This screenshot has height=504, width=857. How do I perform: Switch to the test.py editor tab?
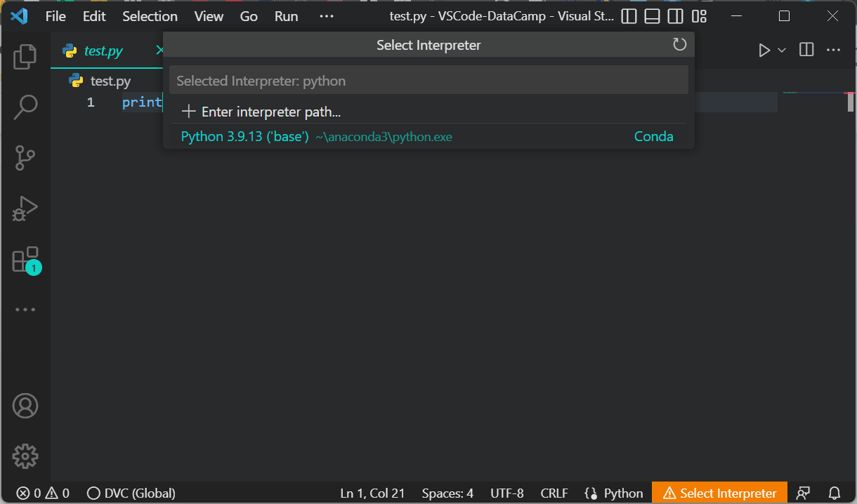pos(103,51)
